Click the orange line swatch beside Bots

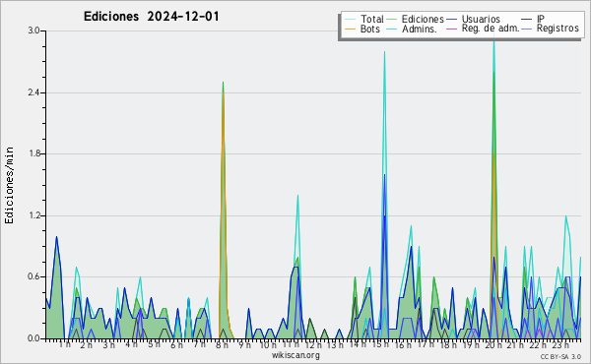350,29
